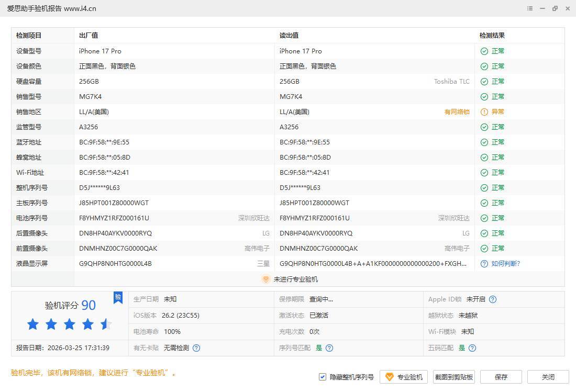Click the 读出值 column header
The height and width of the screenshot is (392, 576).
(x=289, y=36)
